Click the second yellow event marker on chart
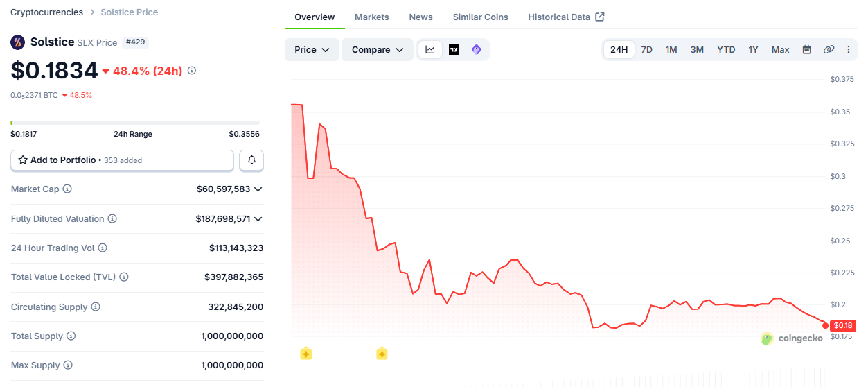The width and height of the screenshot is (868, 387). click(x=382, y=354)
